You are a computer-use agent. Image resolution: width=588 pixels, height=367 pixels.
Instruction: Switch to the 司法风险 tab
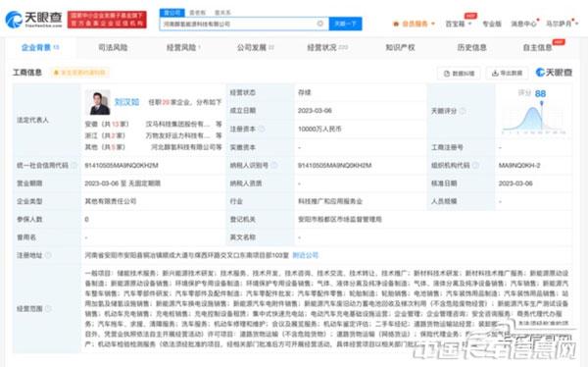(x=113, y=47)
